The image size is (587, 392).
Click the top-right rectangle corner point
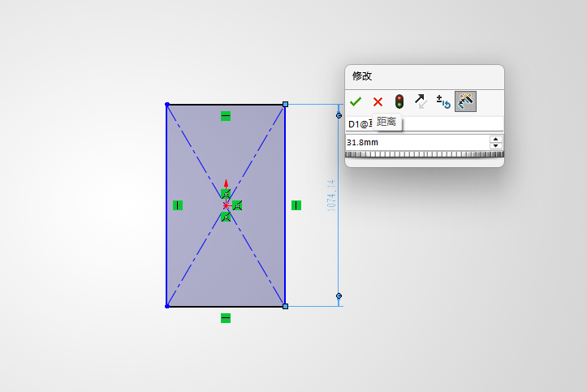coord(285,105)
